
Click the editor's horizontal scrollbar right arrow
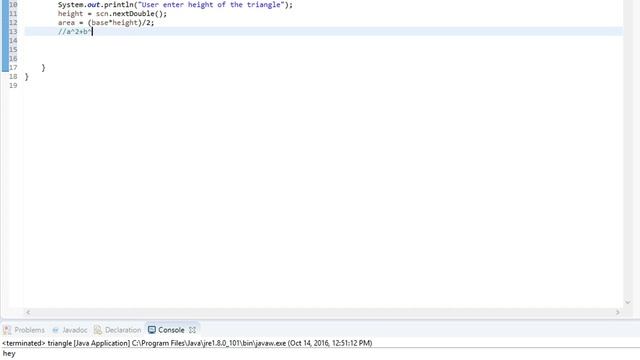(618, 312)
